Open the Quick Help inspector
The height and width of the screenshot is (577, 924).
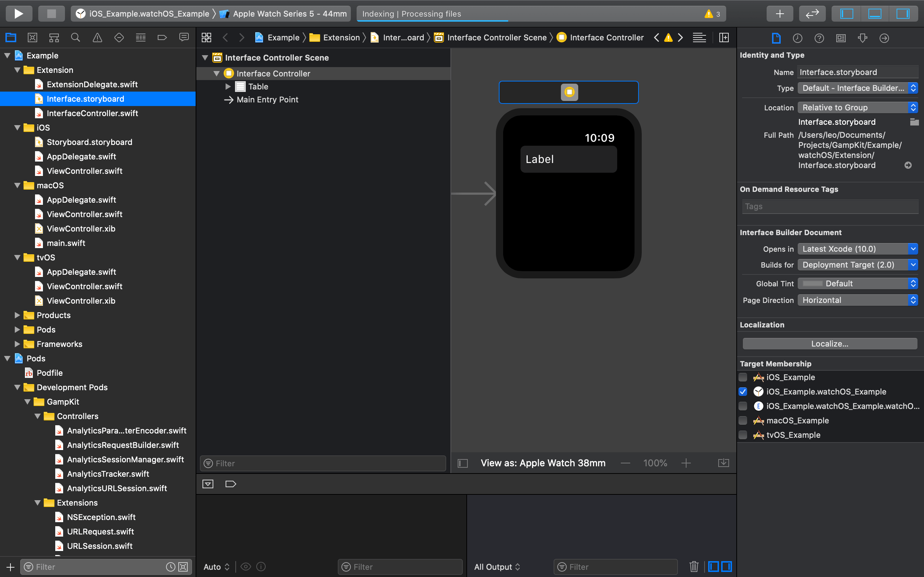tap(819, 38)
